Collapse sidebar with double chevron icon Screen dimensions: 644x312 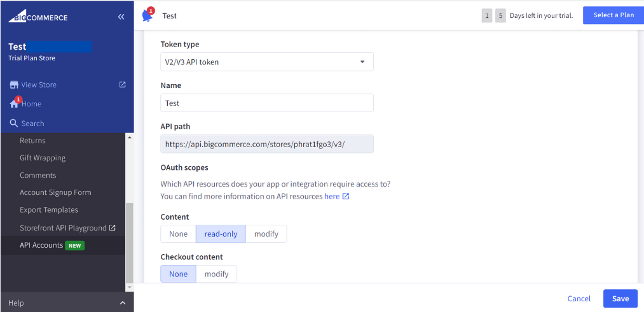pos(121,17)
